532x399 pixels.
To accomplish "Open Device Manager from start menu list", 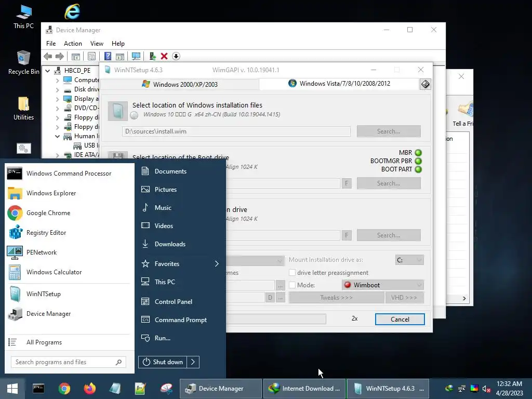I will (x=68, y=313).
